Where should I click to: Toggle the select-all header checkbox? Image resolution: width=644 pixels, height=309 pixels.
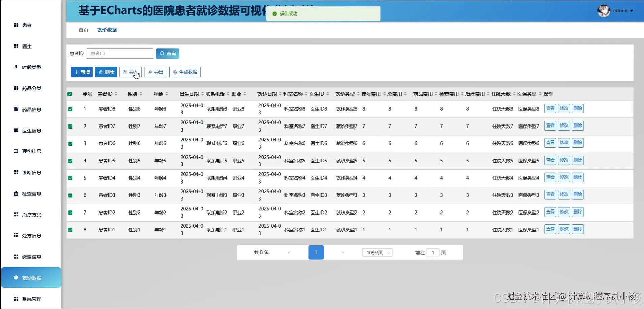click(70, 94)
